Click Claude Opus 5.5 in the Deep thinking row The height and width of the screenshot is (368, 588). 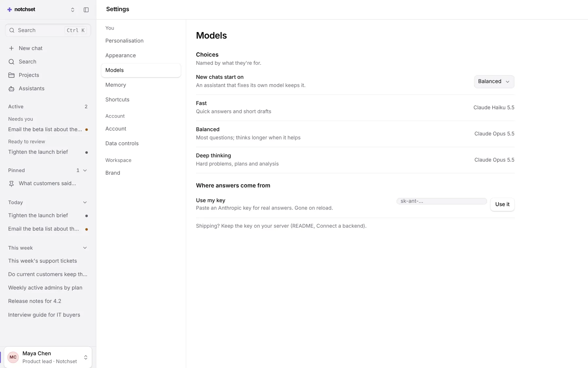point(494,160)
